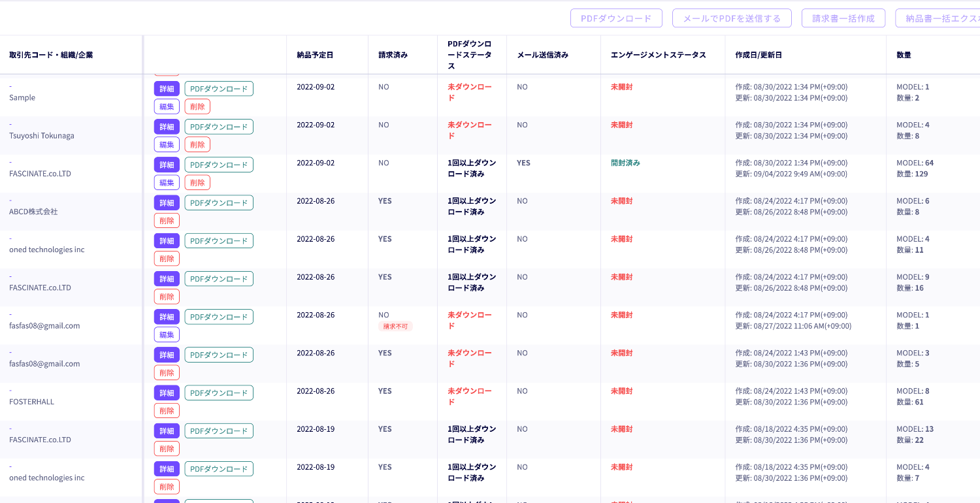The width and height of the screenshot is (980, 503).
Task: Download PDF for Tsuyoshi Tokunaga
Action: point(219,127)
